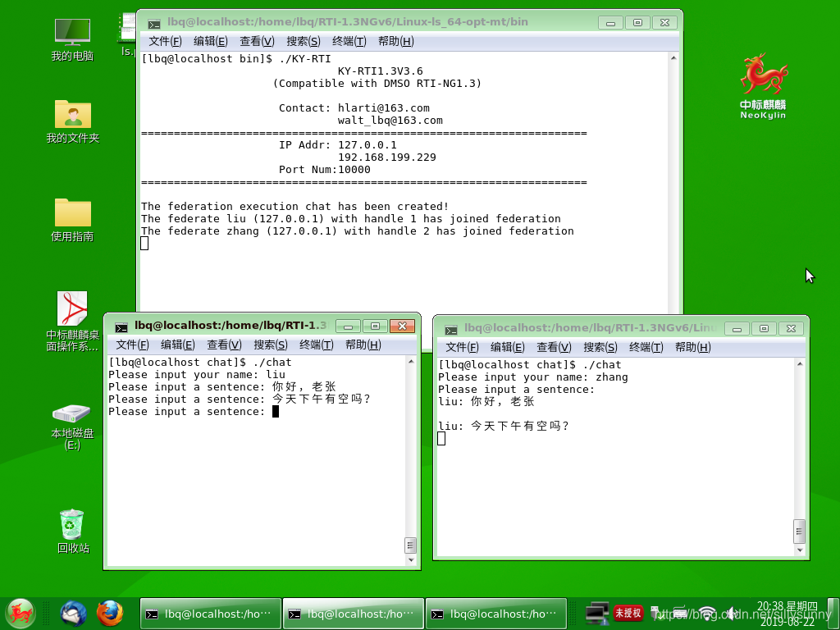This screenshot has height=630, width=840.
Task: Open 帮助(H) menu in liu chat terminal
Action: pos(363,345)
